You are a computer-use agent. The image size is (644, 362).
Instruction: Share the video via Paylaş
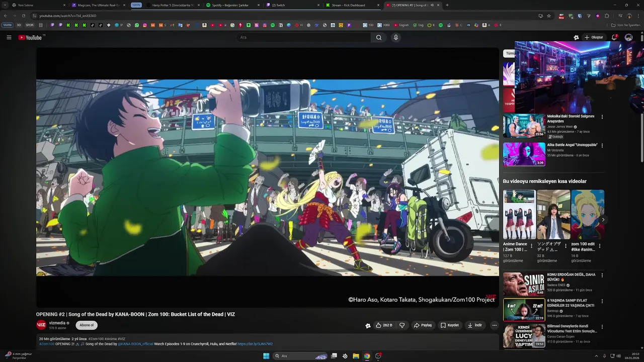(423, 325)
